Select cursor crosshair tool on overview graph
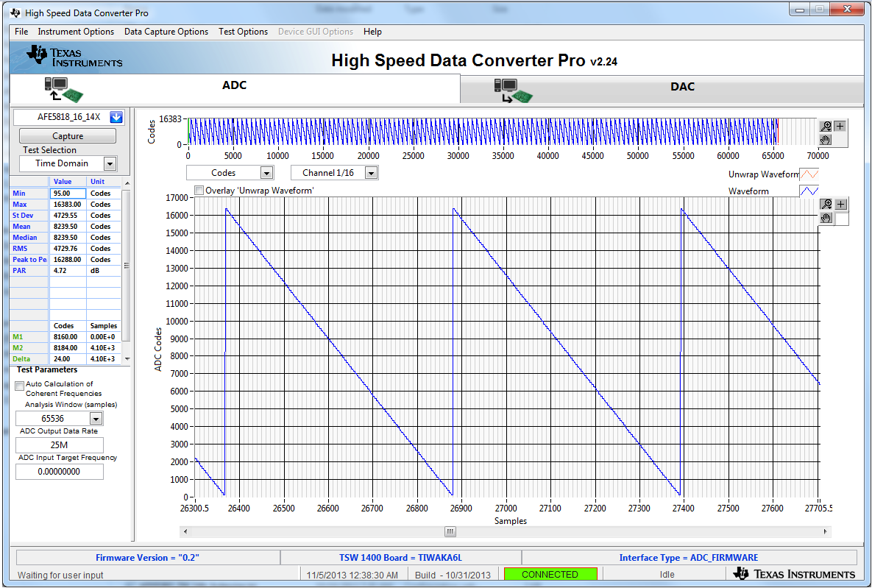 pyautogui.click(x=840, y=127)
